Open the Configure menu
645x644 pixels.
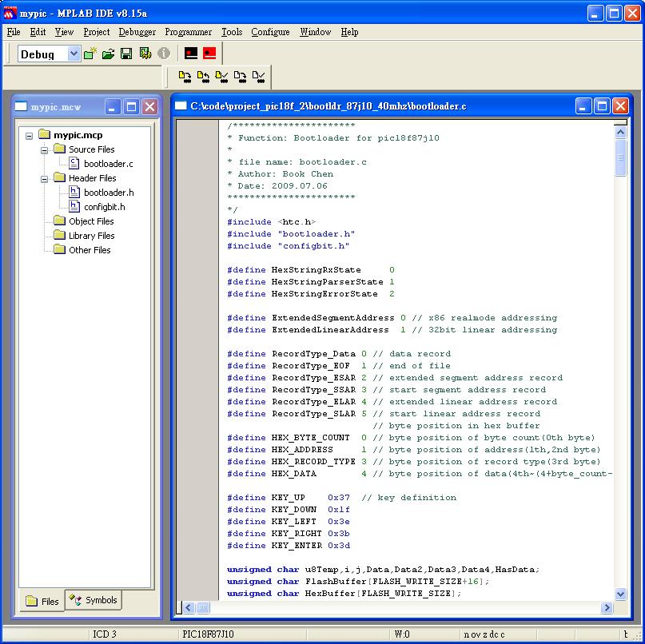270,32
